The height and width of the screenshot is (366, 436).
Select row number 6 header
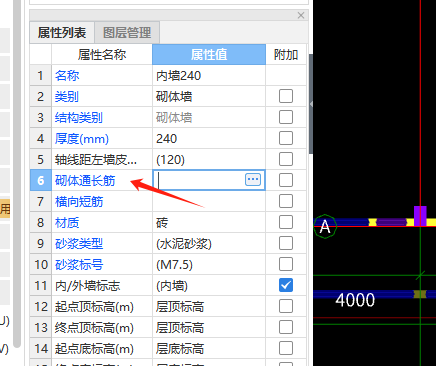pyautogui.click(x=41, y=180)
